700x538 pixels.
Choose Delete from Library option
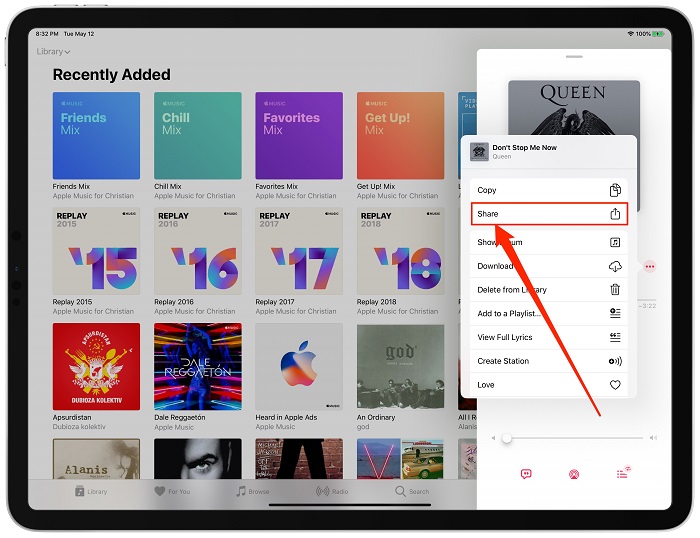549,290
